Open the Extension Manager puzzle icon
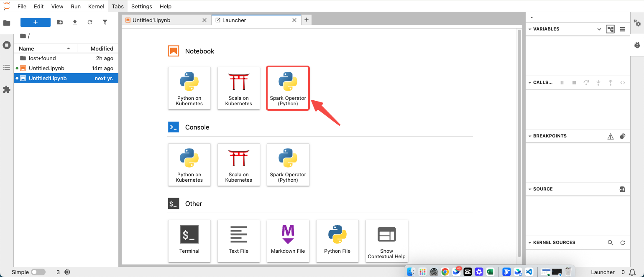Viewport: 644px width, 277px height. [x=7, y=89]
